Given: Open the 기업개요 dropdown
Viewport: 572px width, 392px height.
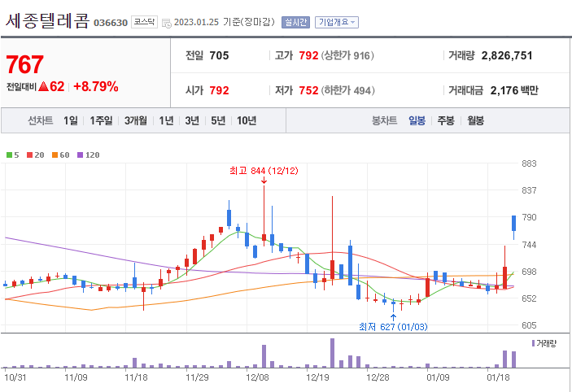Looking at the screenshot, I should (337, 22).
